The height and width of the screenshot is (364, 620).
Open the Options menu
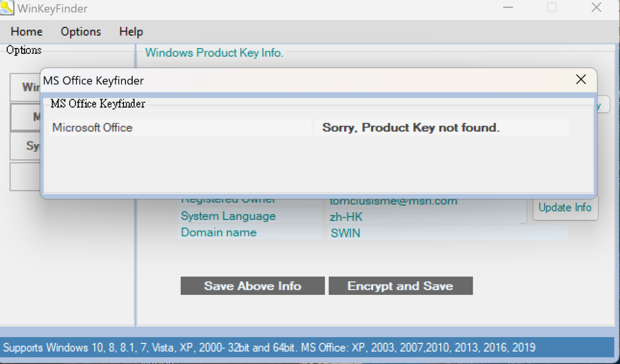[81, 31]
